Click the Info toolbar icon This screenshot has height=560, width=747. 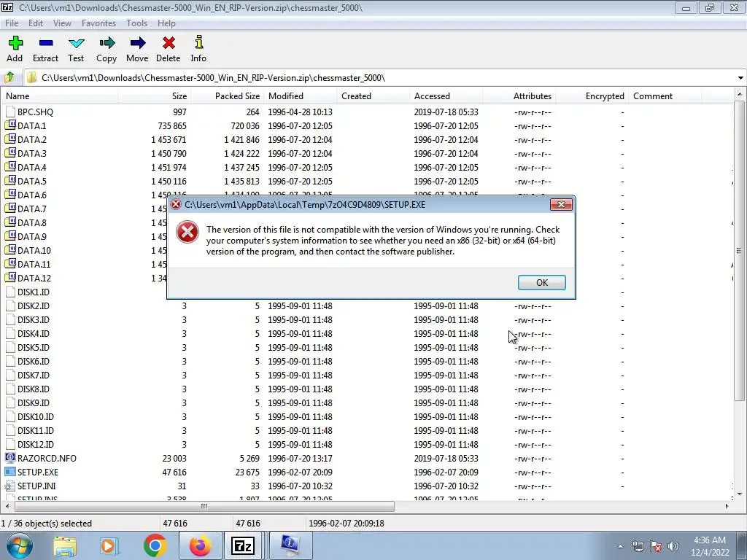pyautogui.click(x=198, y=42)
